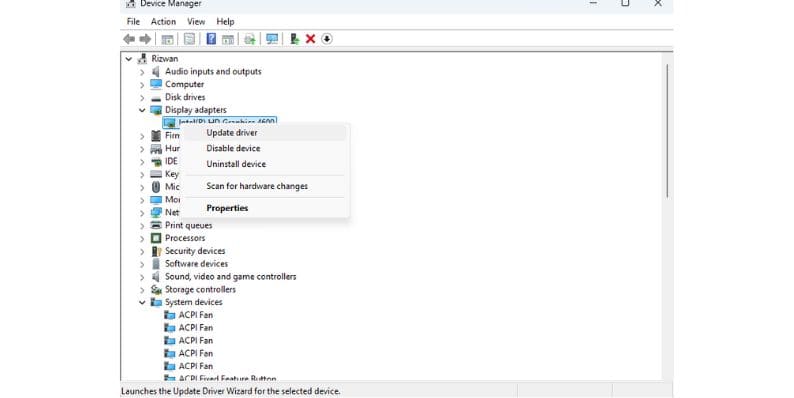Image resolution: width=794 pixels, height=398 pixels.
Task: Choose Properties in the context menu
Action: (264, 208)
